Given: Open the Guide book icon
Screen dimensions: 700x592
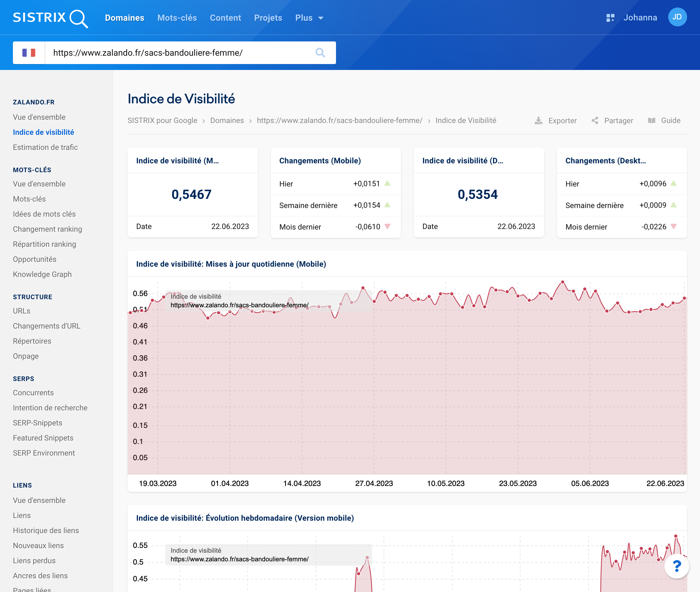Looking at the screenshot, I should (x=651, y=121).
